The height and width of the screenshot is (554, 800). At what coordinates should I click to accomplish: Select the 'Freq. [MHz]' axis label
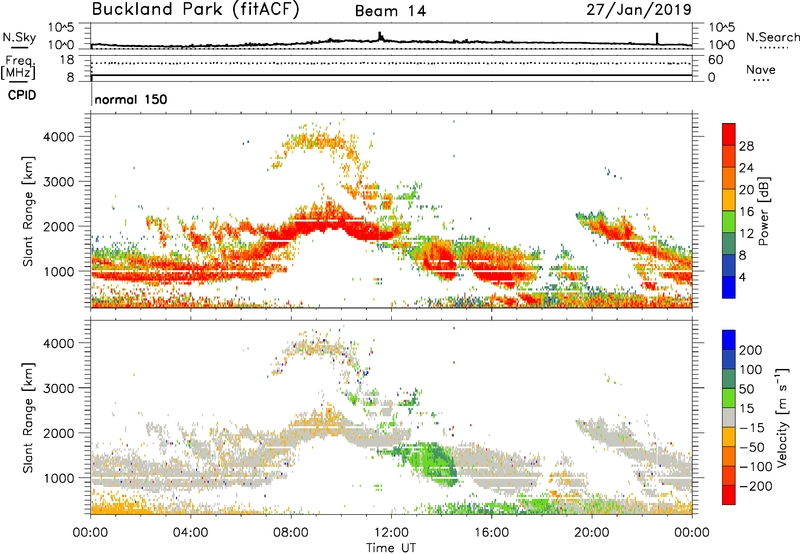coord(18,67)
